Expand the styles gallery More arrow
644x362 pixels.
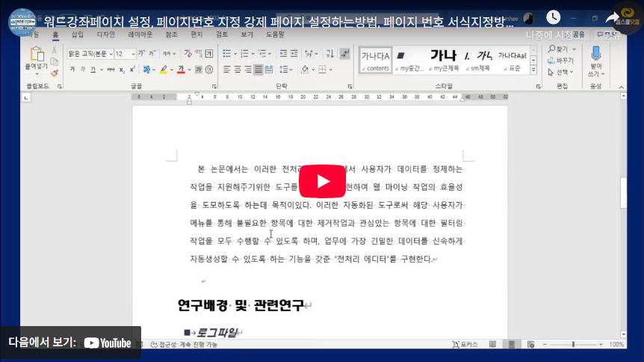pos(533,70)
